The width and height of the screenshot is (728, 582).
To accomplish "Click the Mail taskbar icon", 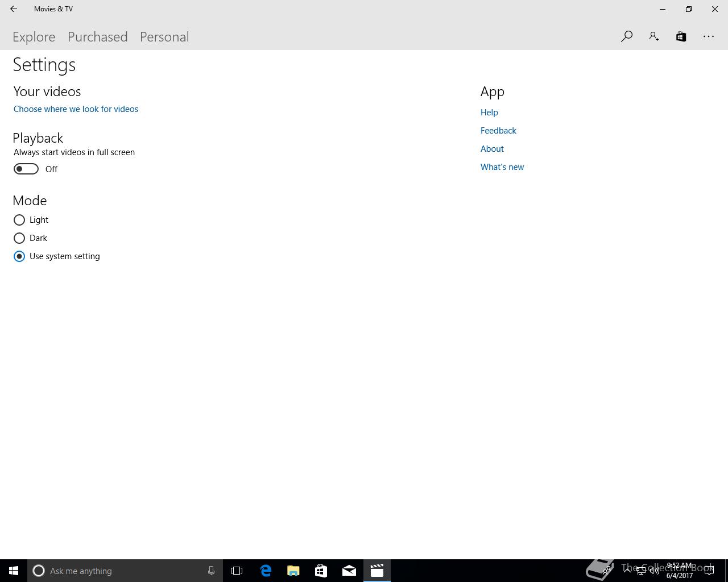I will [x=349, y=571].
